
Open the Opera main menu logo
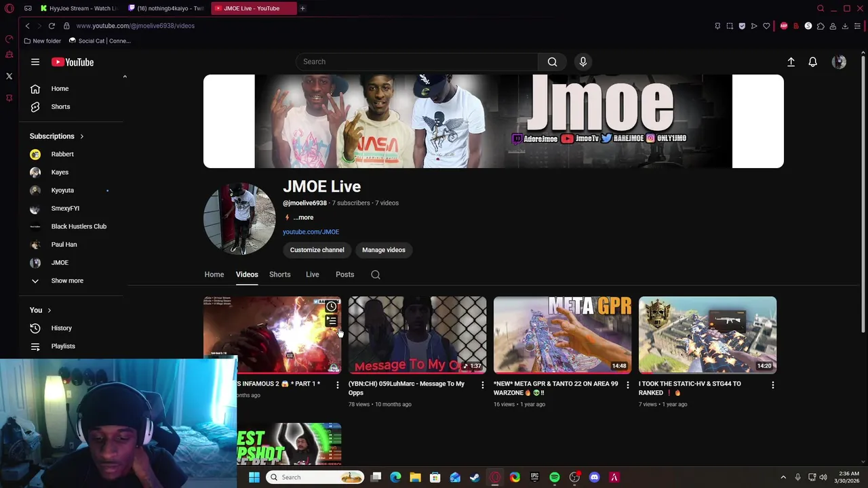coord(9,8)
